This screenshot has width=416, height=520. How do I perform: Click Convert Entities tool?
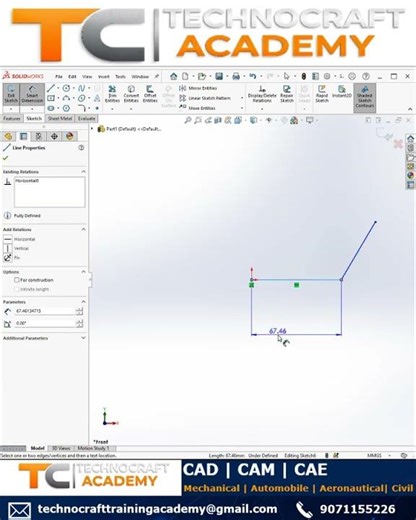click(131, 94)
